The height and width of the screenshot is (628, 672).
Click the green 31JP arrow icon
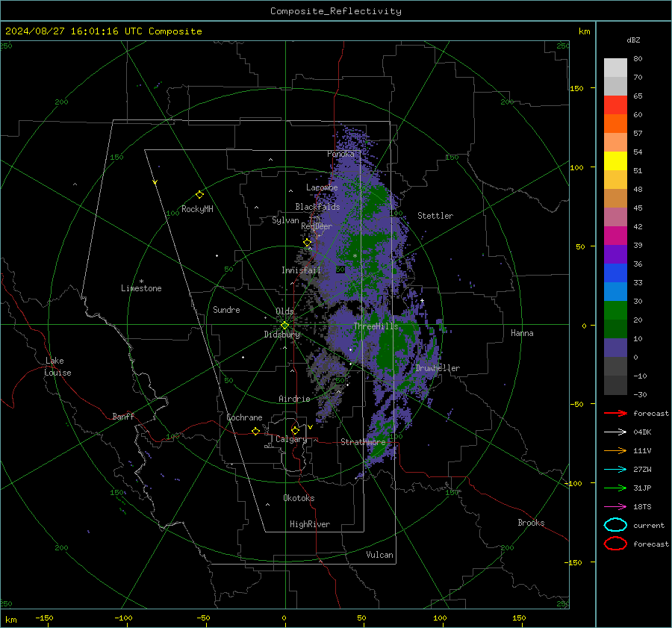pos(615,488)
